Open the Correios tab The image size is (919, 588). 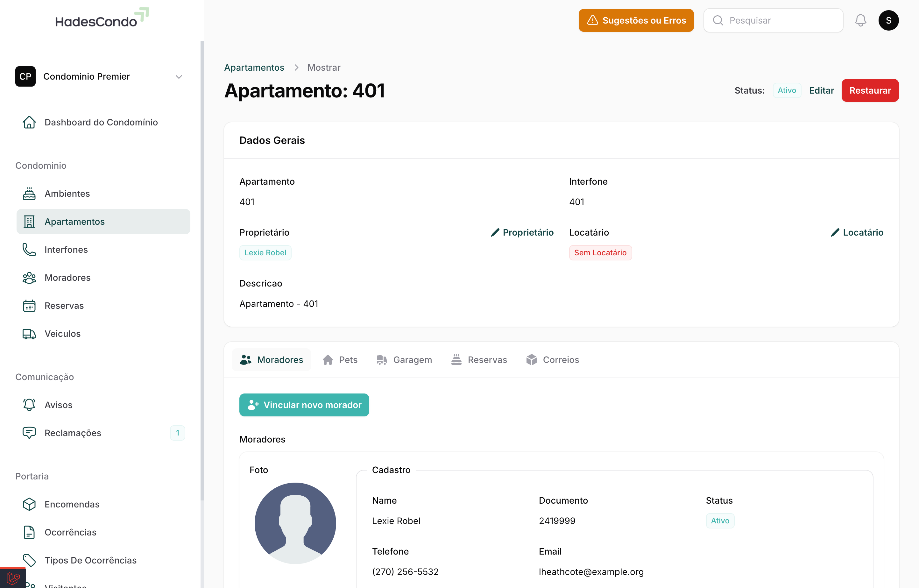(553, 360)
